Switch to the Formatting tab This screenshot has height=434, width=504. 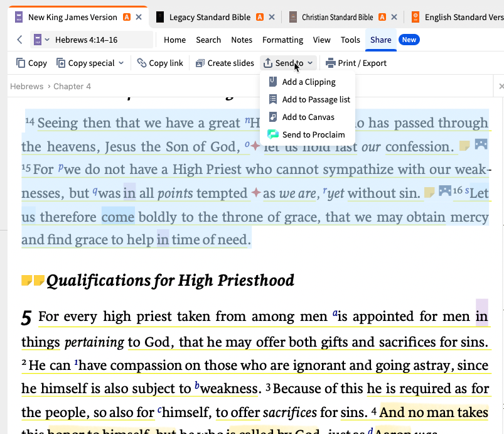click(283, 40)
